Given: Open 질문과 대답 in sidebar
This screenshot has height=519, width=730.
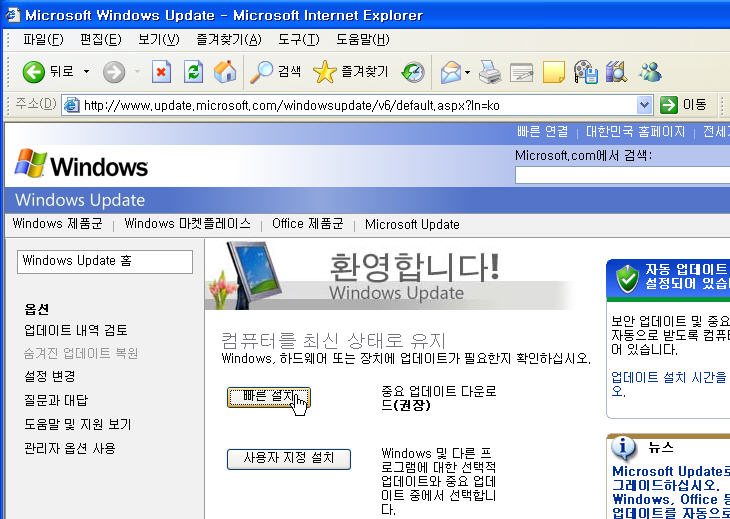Looking at the screenshot, I should click(x=55, y=400).
